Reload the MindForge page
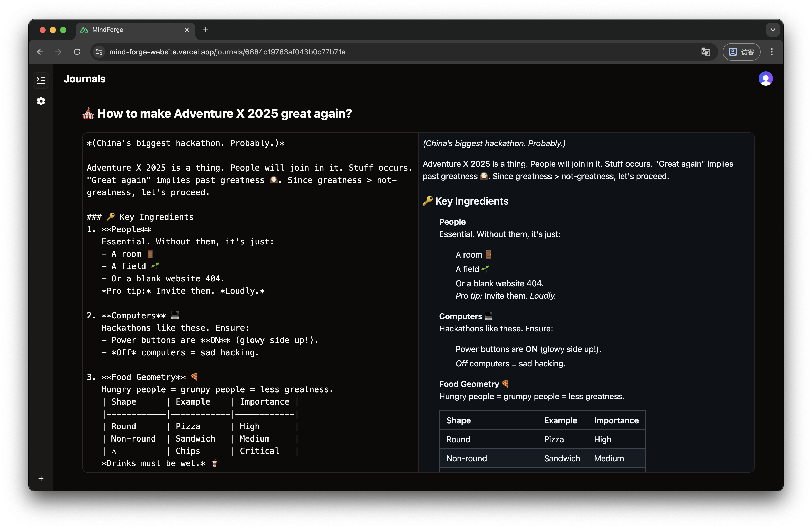Screen dimensions: 812x529 77,52
